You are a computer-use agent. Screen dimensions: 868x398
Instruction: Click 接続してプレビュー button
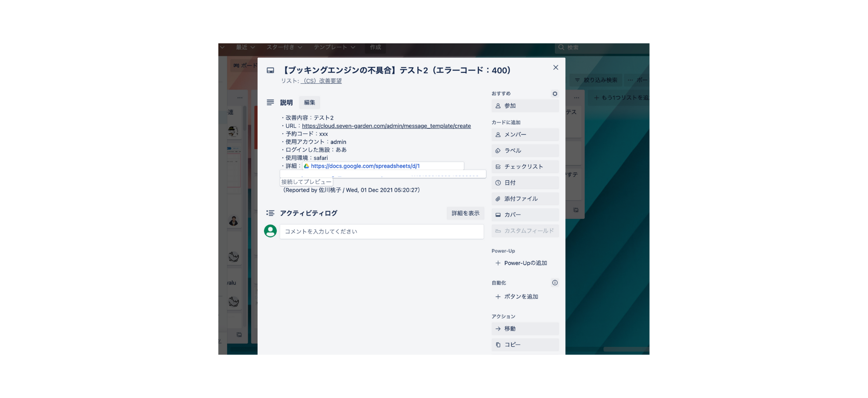pos(307,182)
